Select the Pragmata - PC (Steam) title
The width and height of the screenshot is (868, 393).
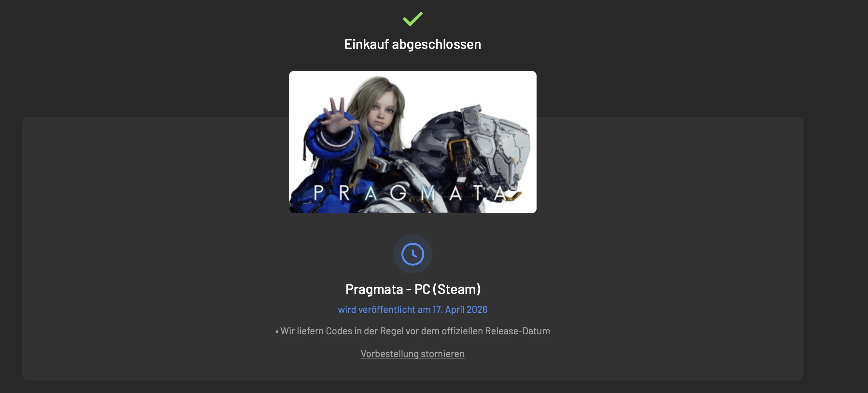(413, 289)
